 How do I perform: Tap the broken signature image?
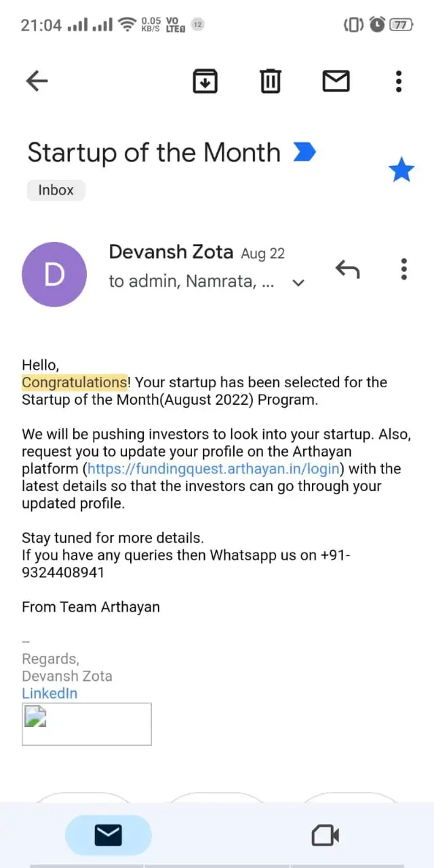pyautogui.click(x=87, y=724)
